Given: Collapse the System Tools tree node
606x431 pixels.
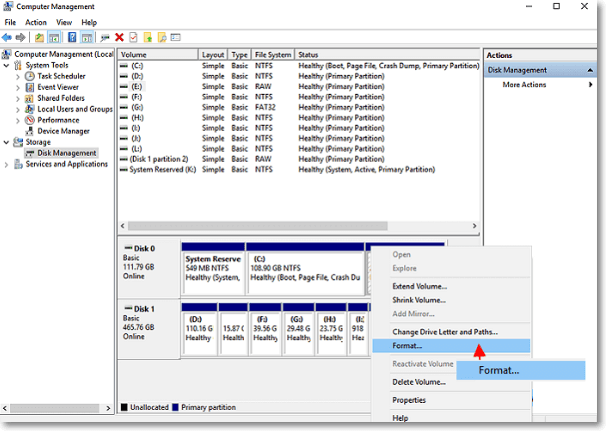Looking at the screenshot, I should [7, 65].
